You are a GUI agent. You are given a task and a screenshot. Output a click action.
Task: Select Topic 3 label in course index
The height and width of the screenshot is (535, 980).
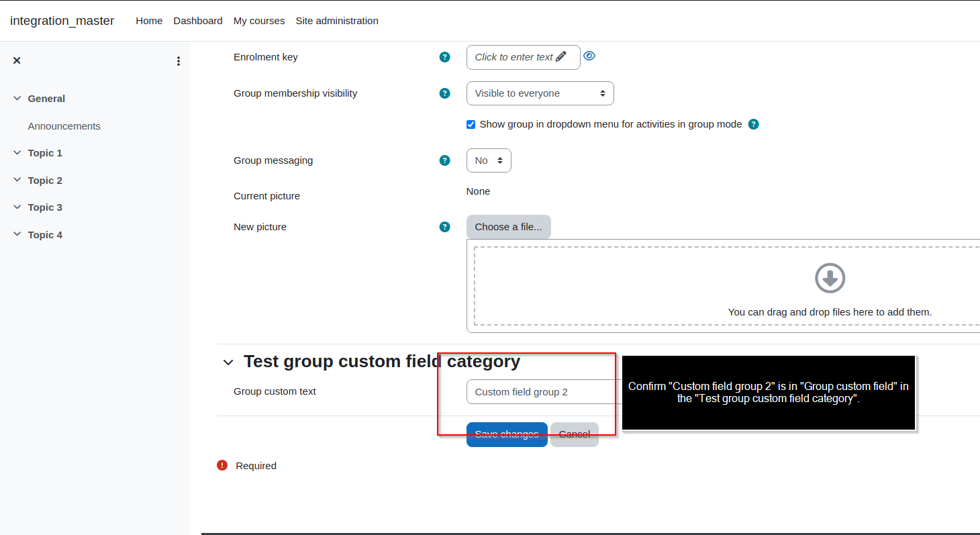pyautogui.click(x=45, y=207)
